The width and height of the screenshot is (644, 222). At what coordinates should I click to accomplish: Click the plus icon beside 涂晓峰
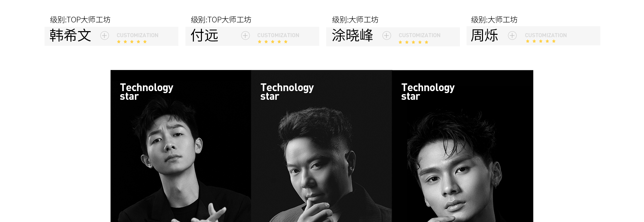387,35
